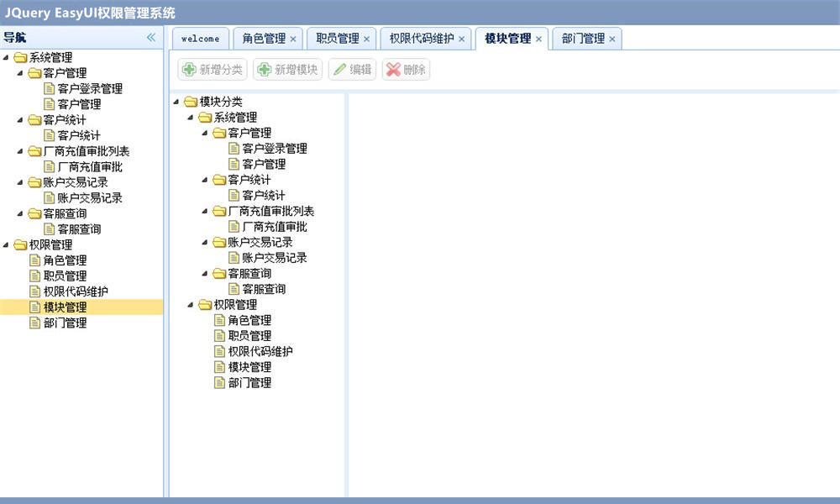The width and height of the screenshot is (840, 504).
Task: Click the file icon of 客服查询 in module tree
Action: [234, 289]
